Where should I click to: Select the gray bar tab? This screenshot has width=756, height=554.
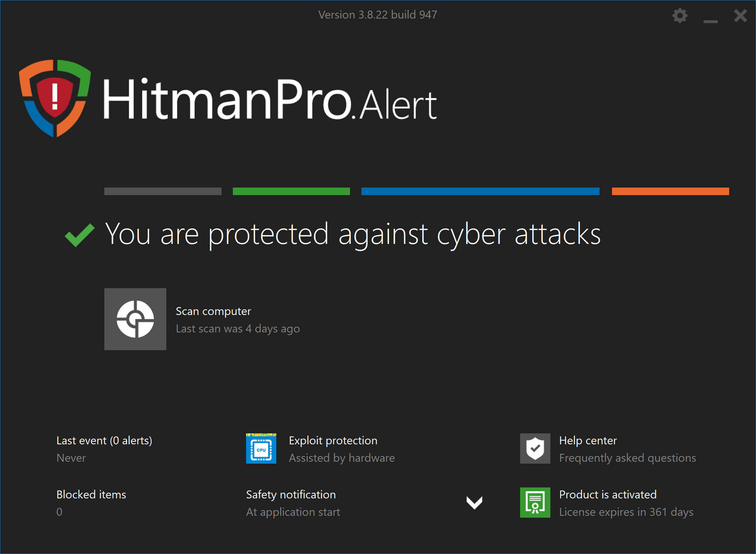click(163, 191)
